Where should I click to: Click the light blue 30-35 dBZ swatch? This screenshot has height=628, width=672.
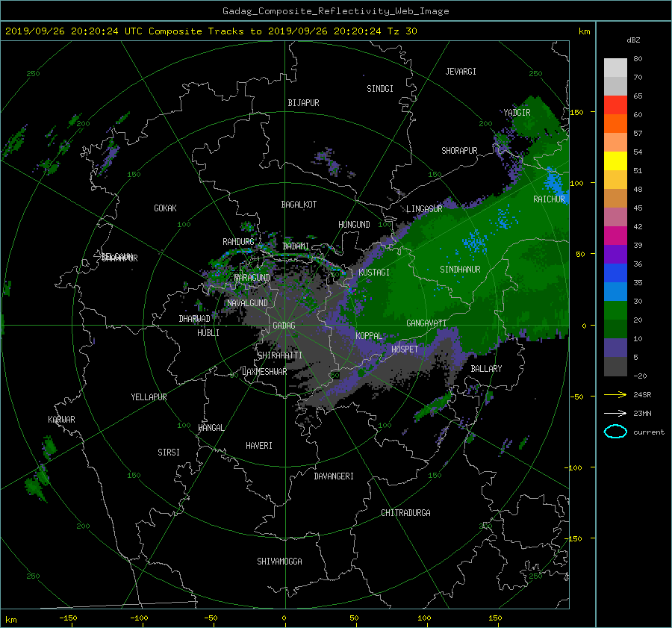615,291
